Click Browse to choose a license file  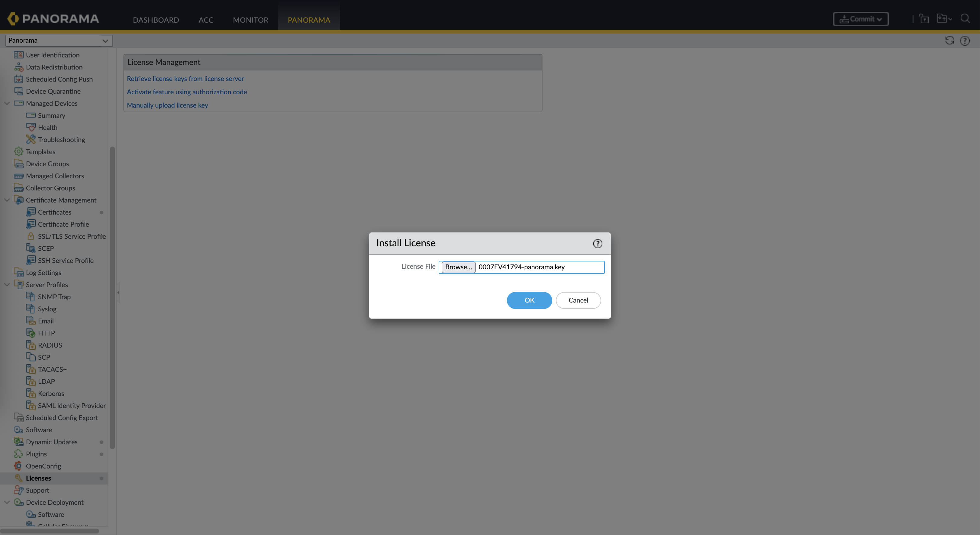coord(458,267)
